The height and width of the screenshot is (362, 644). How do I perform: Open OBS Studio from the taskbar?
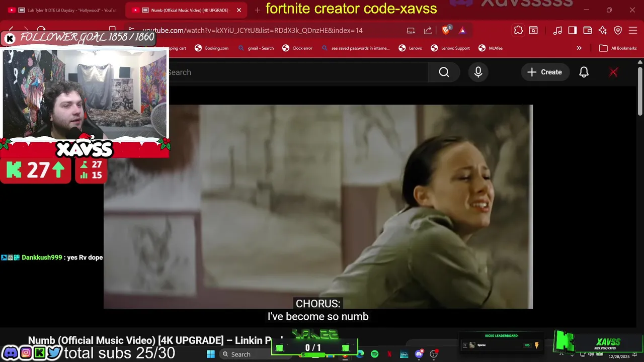click(434, 354)
